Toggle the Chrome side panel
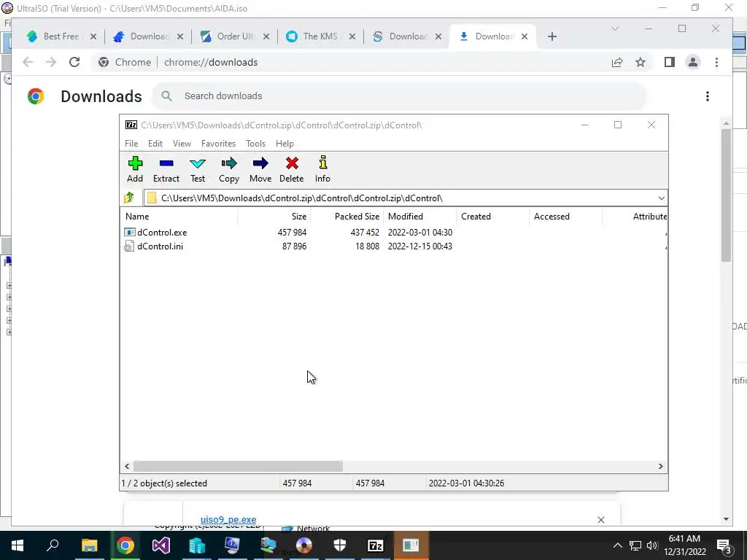Viewport: 747px width, 560px height. click(x=670, y=62)
